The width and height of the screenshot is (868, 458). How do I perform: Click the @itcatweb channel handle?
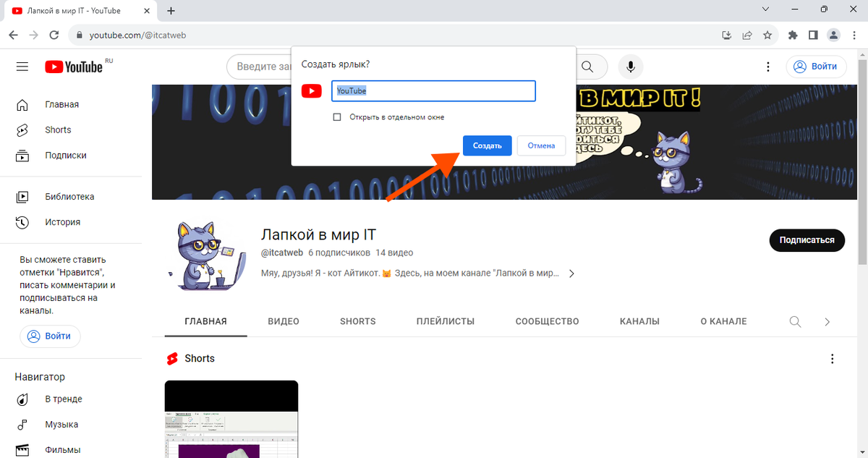[281, 253]
